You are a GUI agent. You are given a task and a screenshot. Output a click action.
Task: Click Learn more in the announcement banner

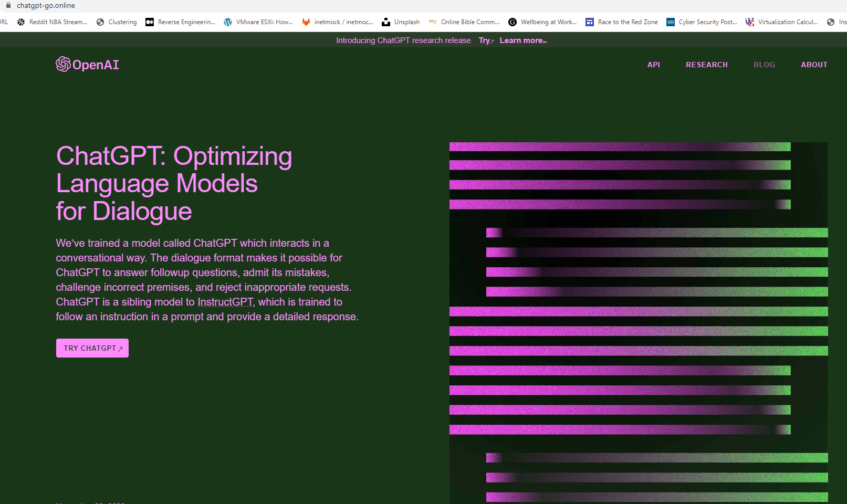[522, 40]
